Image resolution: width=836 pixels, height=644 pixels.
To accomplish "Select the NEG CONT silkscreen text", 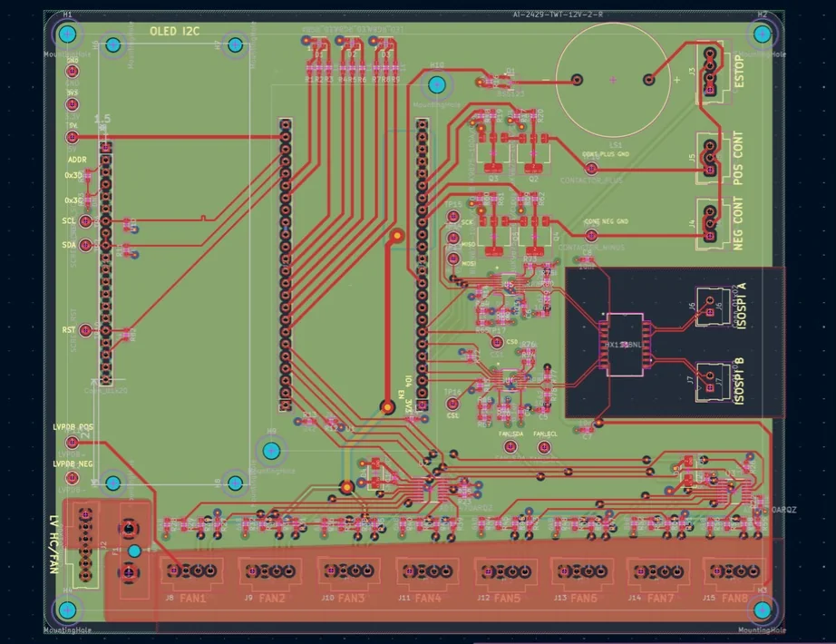I will click(x=738, y=223).
